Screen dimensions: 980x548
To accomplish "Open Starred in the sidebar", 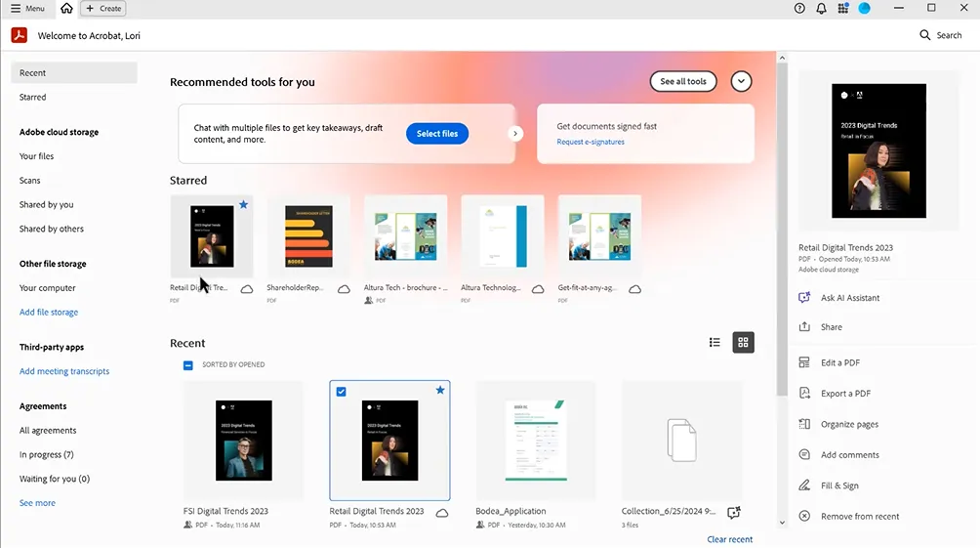I will (32, 97).
